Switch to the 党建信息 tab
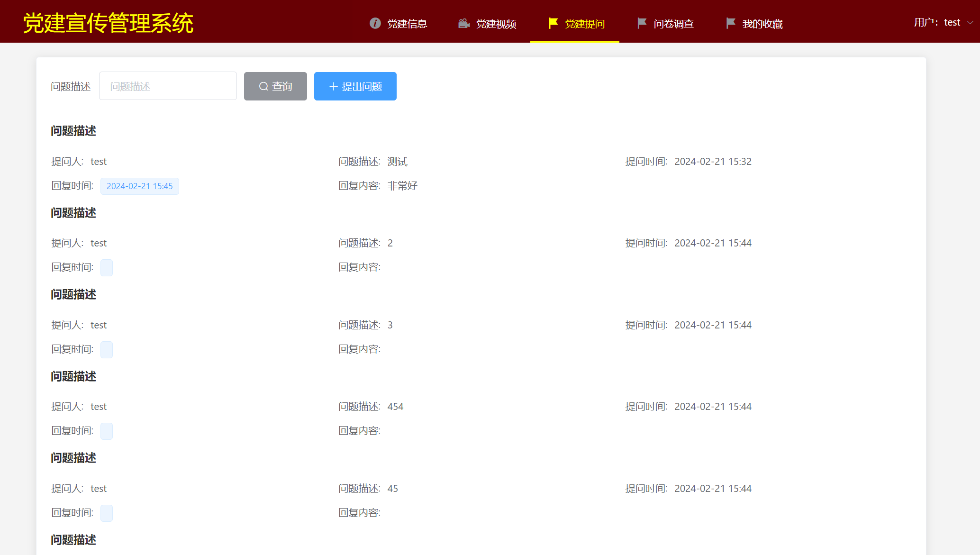This screenshot has width=980, height=555. point(407,24)
